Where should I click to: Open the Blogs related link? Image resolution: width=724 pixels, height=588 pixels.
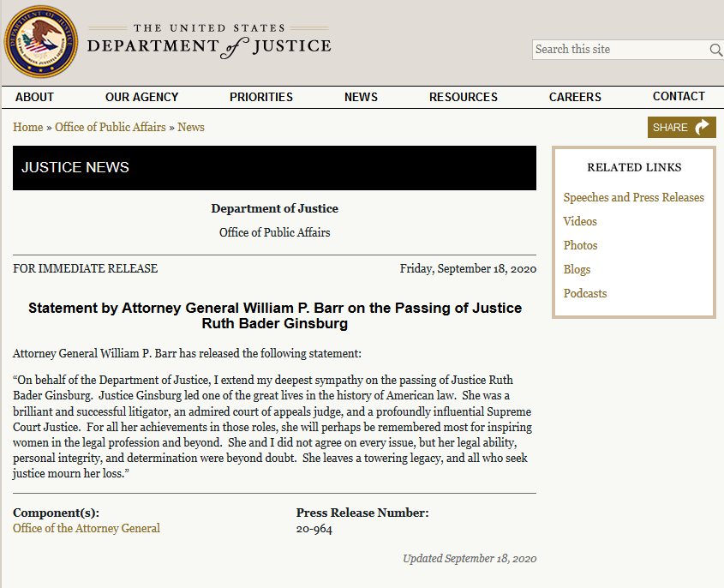click(577, 269)
